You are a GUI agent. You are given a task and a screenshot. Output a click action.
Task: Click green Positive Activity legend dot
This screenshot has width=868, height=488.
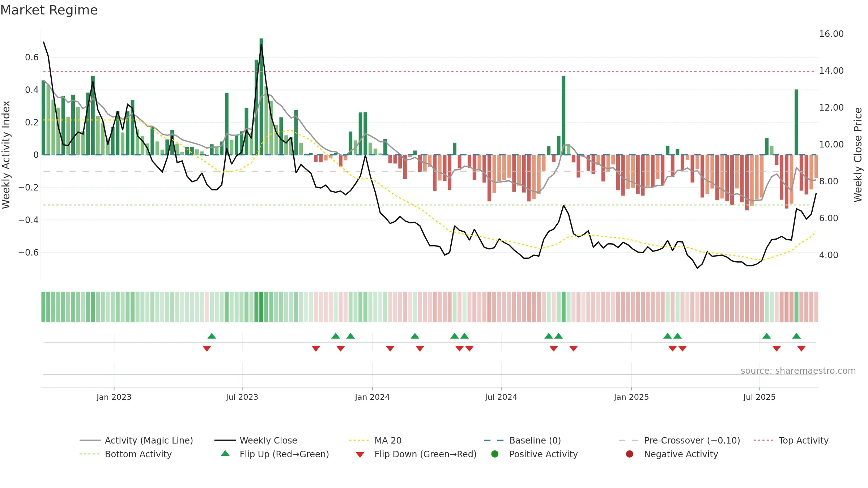pyautogui.click(x=495, y=454)
